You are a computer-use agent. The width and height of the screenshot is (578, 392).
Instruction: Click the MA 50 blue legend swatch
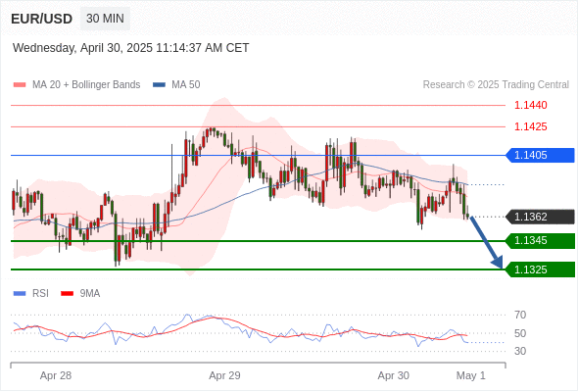[x=159, y=85]
